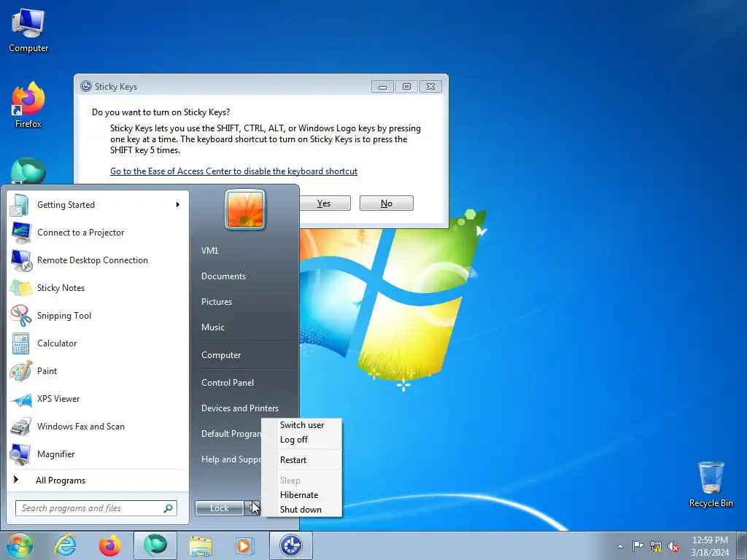Click the shutdown options arrow beside Lock

tap(252, 508)
